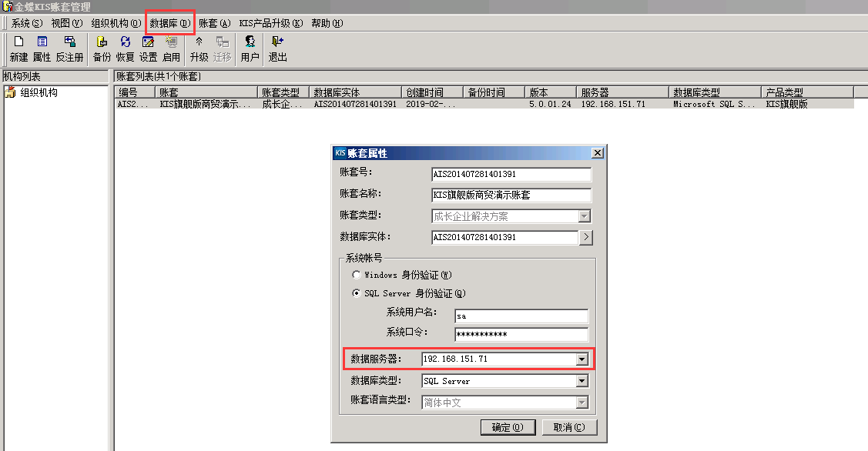Start a 备份 (Backup) from the toolbar
The height and width of the screenshot is (451, 868).
point(102,48)
